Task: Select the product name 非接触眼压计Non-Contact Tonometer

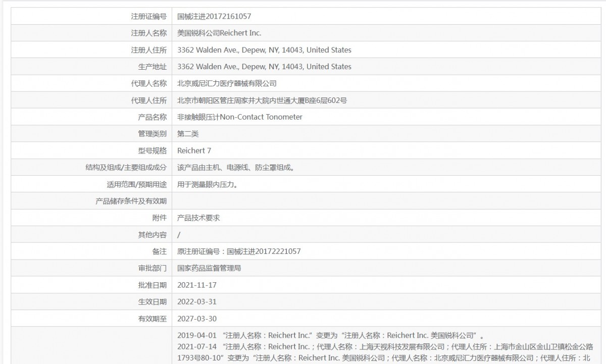Action: [x=240, y=117]
